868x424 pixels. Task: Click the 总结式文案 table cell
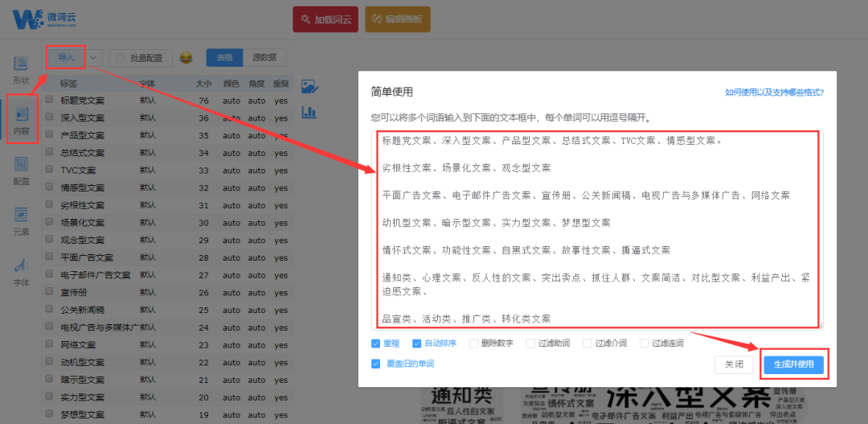[x=83, y=153]
